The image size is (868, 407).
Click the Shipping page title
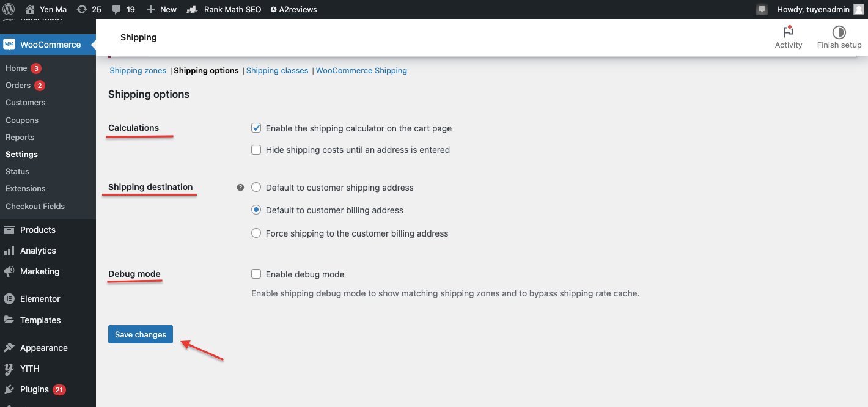point(139,37)
